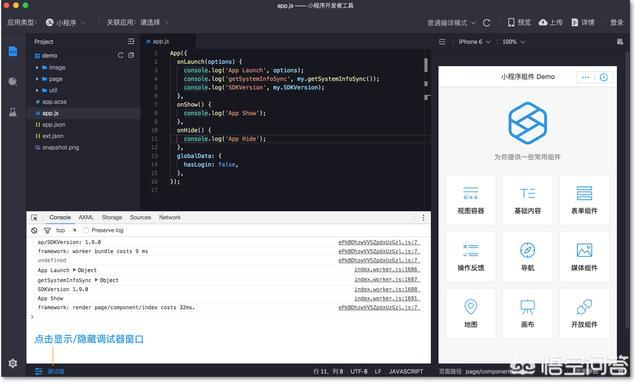This screenshot has width=640, height=388.
Task: Switch to the Sources tab
Action: coord(140,217)
